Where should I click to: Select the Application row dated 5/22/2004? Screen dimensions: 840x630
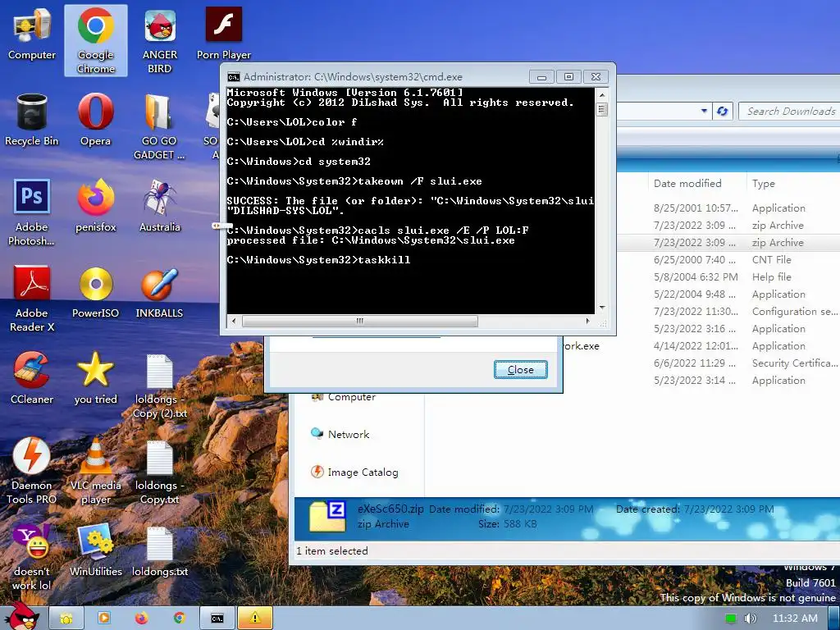tap(728, 294)
